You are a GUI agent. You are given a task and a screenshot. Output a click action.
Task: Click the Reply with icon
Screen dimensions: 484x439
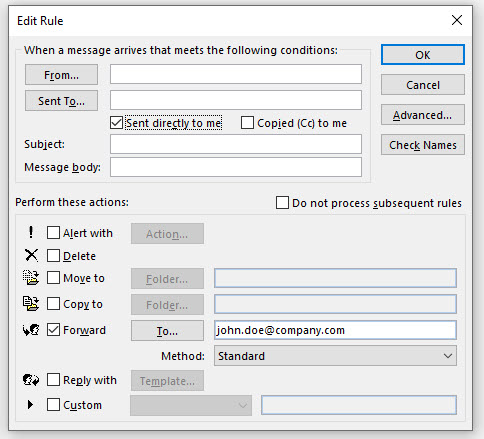click(x=31, y=380)
